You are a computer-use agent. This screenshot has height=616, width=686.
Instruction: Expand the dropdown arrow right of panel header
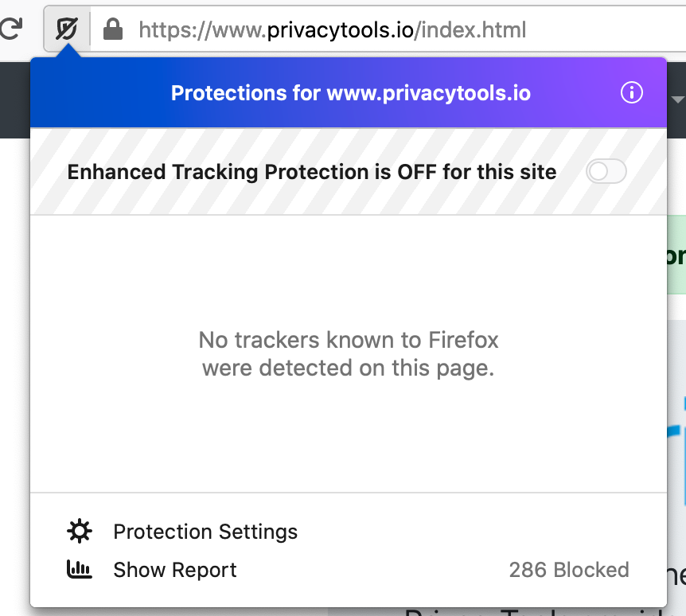pos(678,99)
